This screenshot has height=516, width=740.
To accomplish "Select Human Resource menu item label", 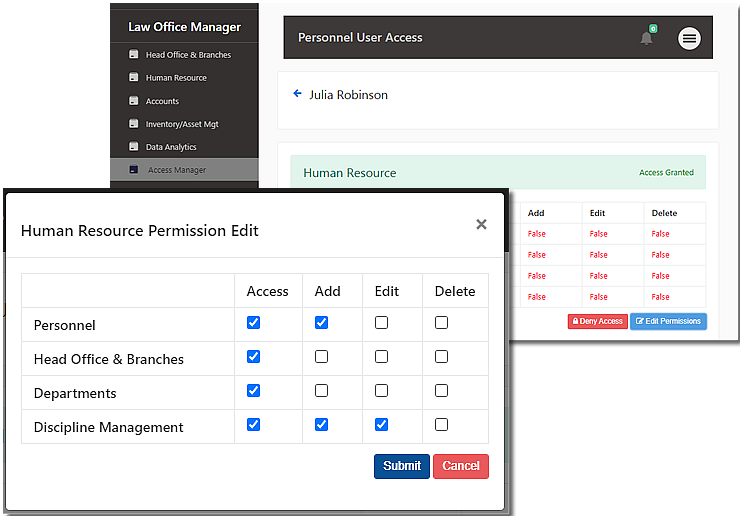I will click(176, 78).
